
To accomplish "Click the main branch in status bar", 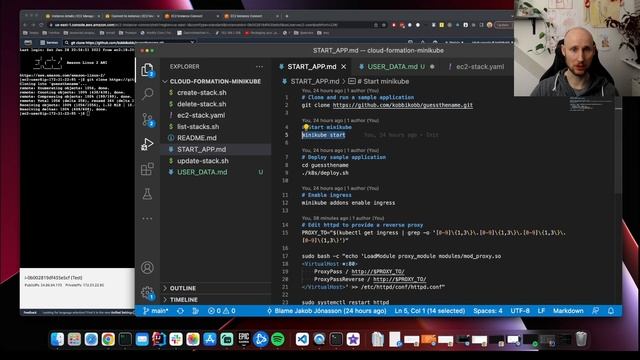I will 156,311.
